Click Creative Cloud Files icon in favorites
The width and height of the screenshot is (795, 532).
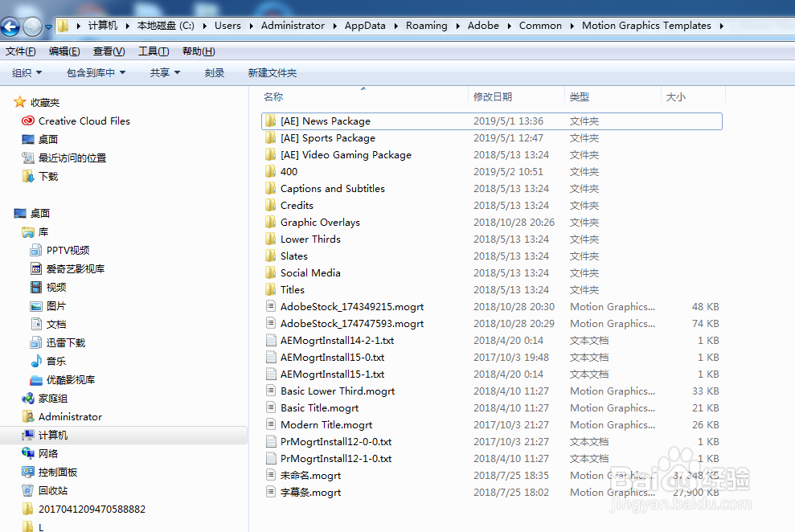point(28,121)
